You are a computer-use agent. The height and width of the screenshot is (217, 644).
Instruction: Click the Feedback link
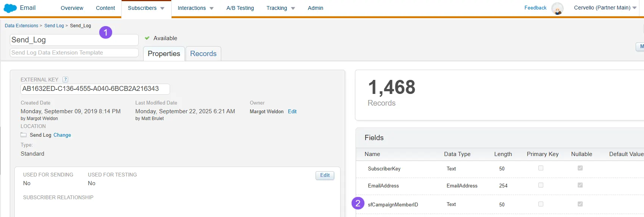(x=535, y=8)
